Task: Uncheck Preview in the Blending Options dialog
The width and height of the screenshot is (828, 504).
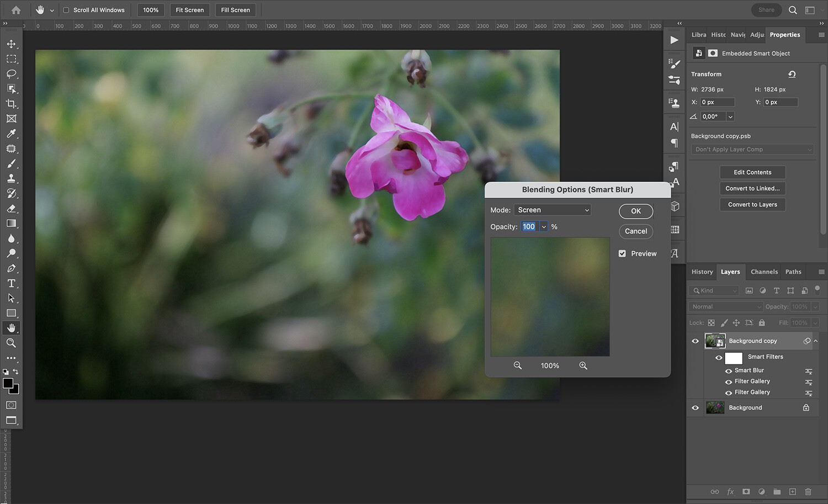Action: 623,253
